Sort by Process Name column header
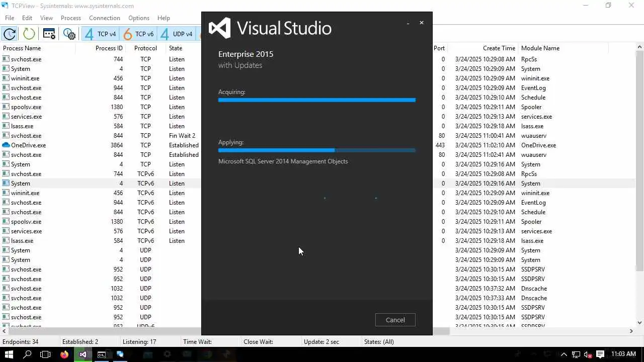Viewport: 644px width, 362px height. 38,48
